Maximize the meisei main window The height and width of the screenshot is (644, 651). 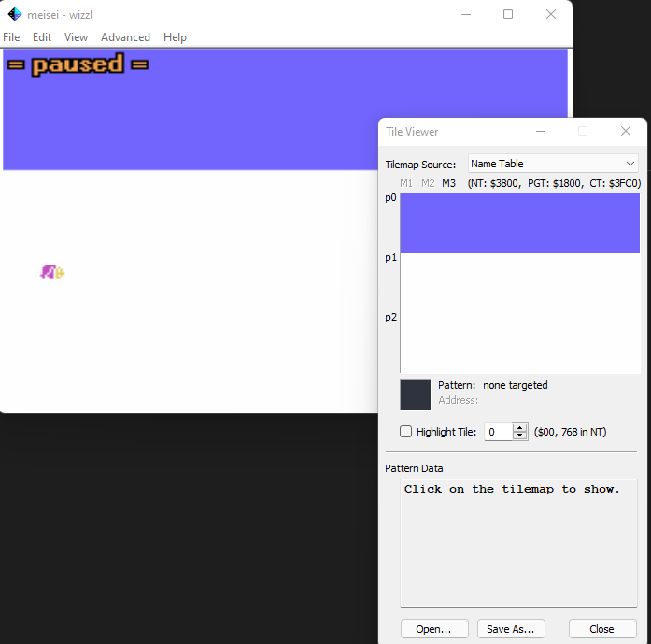(508, 14)
